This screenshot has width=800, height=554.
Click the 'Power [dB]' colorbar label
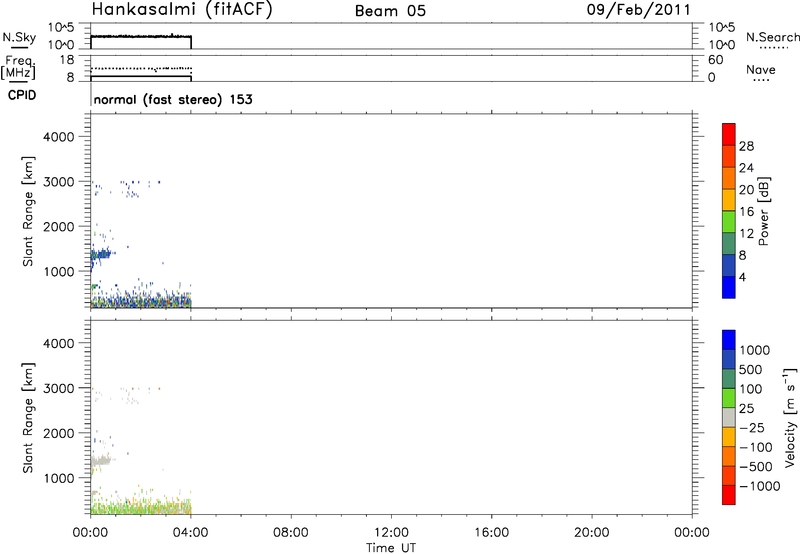pyautogui.click(x=763, y=211)
